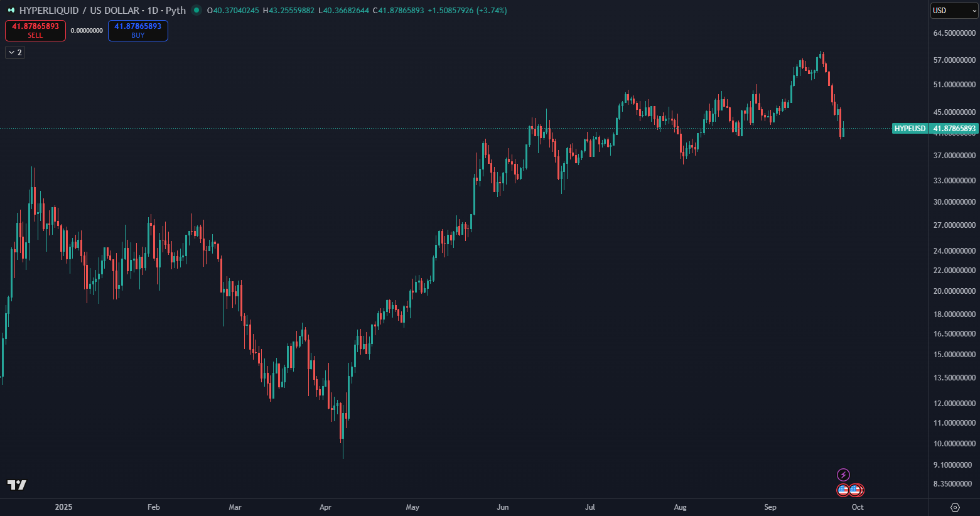980x516 pixels.
Task: Click the Sep label on time axis
Action: (770, 507)
